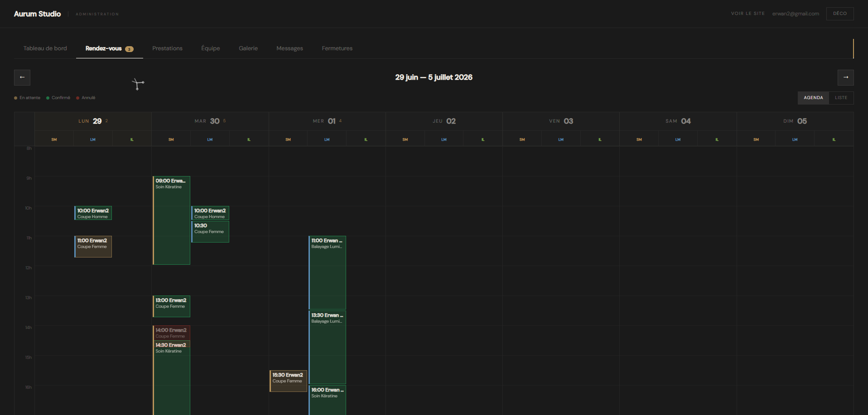Open the Prestations tab
The height and width of the screenshot is (415, 868).
(x=167, y=48)
